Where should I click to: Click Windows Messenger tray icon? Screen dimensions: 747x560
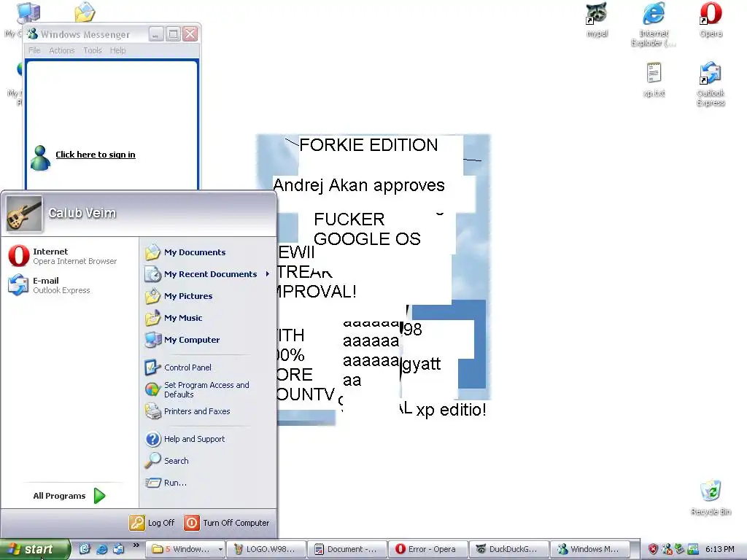[x=667, y=549]
